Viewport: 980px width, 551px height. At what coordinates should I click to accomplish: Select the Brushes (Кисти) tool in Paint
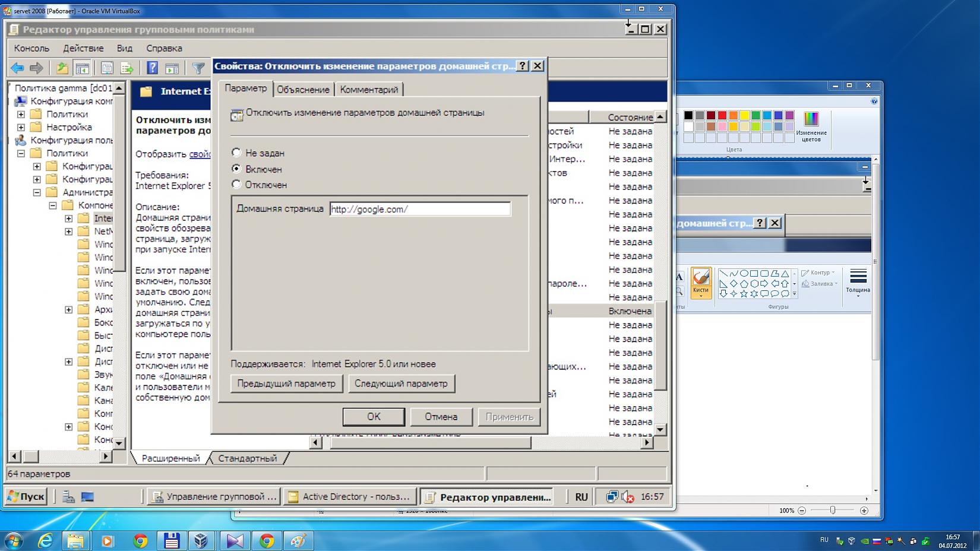(701, 282)
